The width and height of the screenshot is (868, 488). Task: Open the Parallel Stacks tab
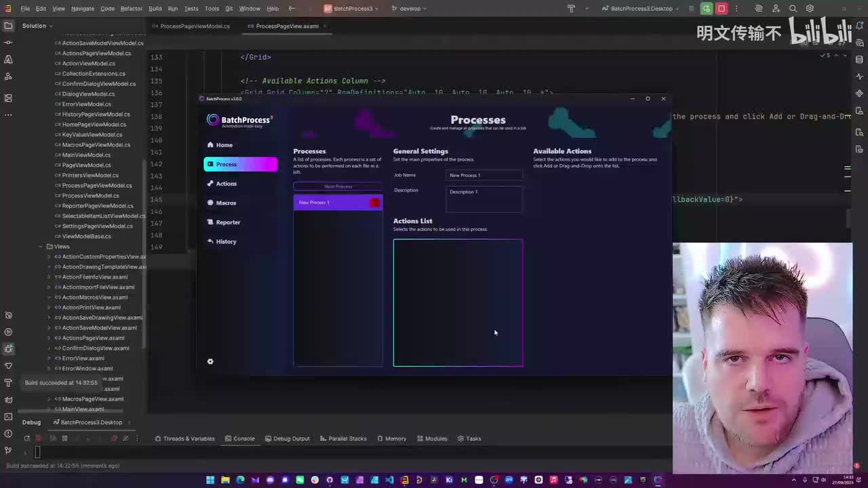point(343,439)
